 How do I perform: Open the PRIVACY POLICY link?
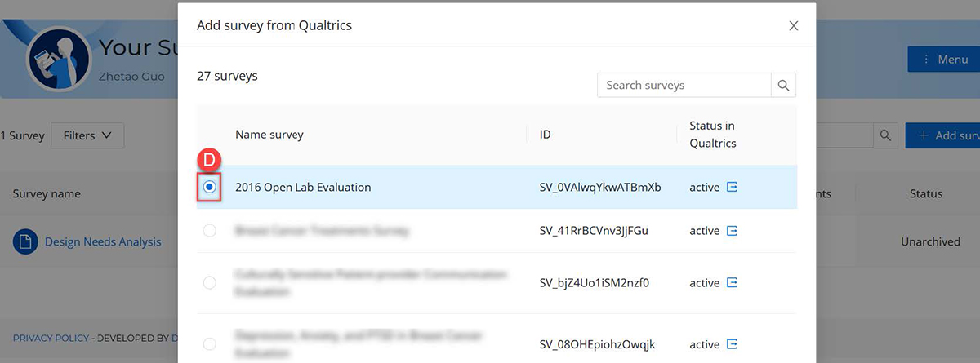(51, 337)
